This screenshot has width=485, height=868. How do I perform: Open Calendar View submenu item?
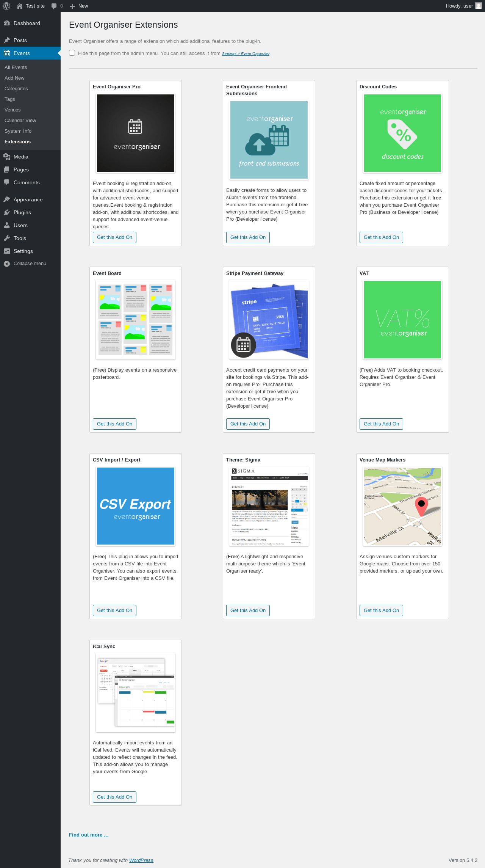click(x=20, y=121)
